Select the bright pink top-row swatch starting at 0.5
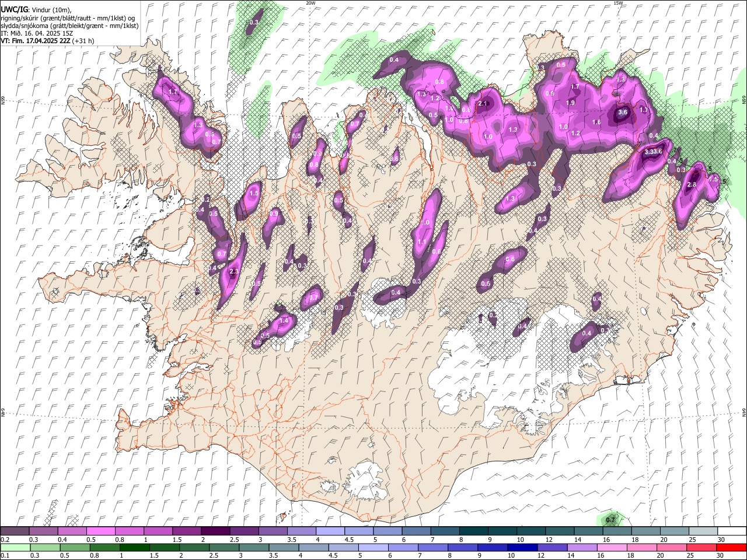 pos(100,531)
